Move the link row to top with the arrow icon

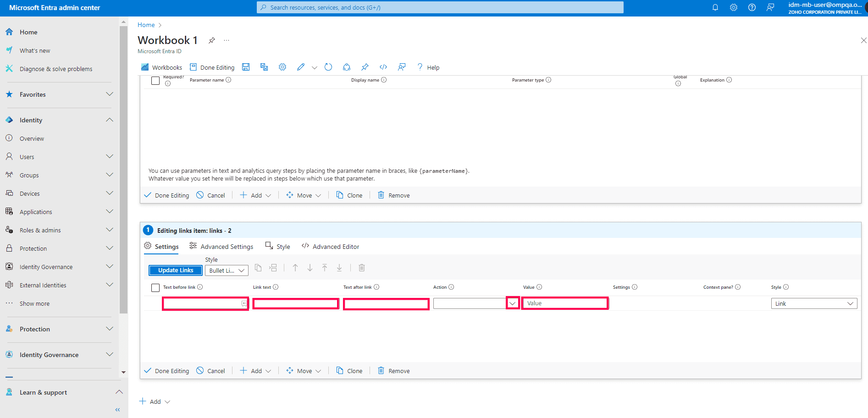point(325,268)
